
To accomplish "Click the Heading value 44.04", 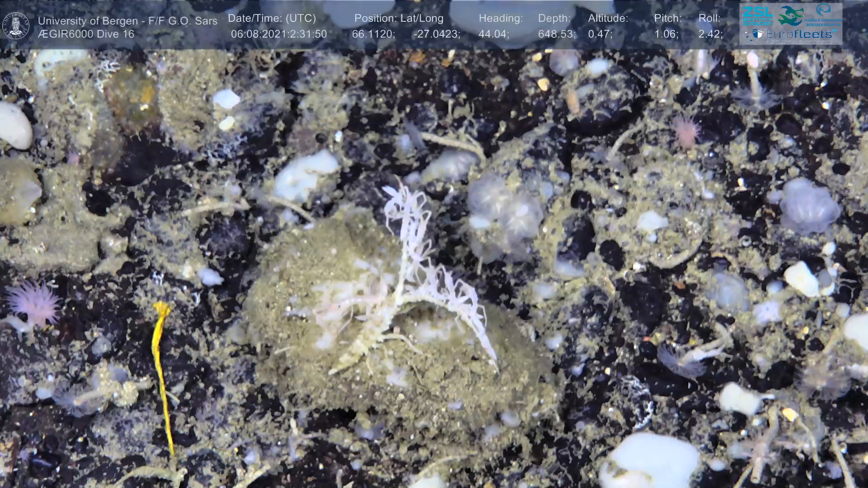I will click(x=494, y=34).
